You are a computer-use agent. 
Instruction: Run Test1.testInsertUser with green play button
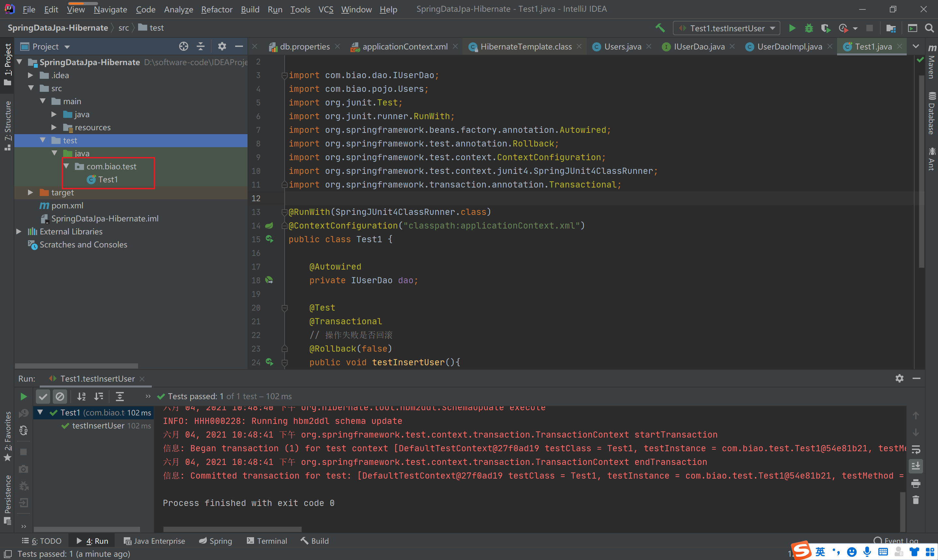(x=792, y=28)
